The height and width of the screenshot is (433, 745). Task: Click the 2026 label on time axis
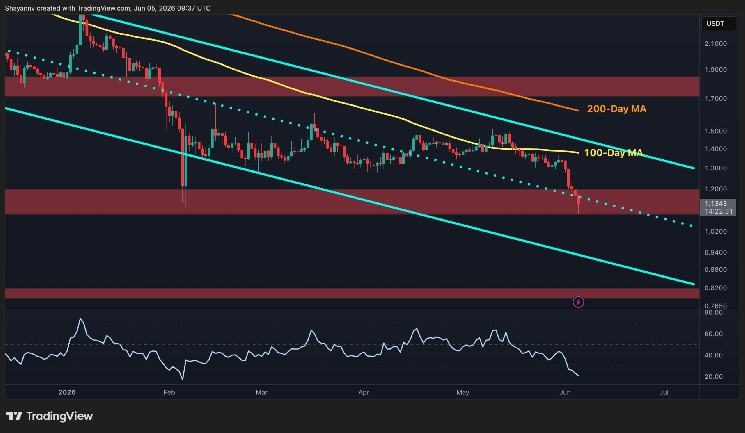pyautogui.click(x=67, y=393)
